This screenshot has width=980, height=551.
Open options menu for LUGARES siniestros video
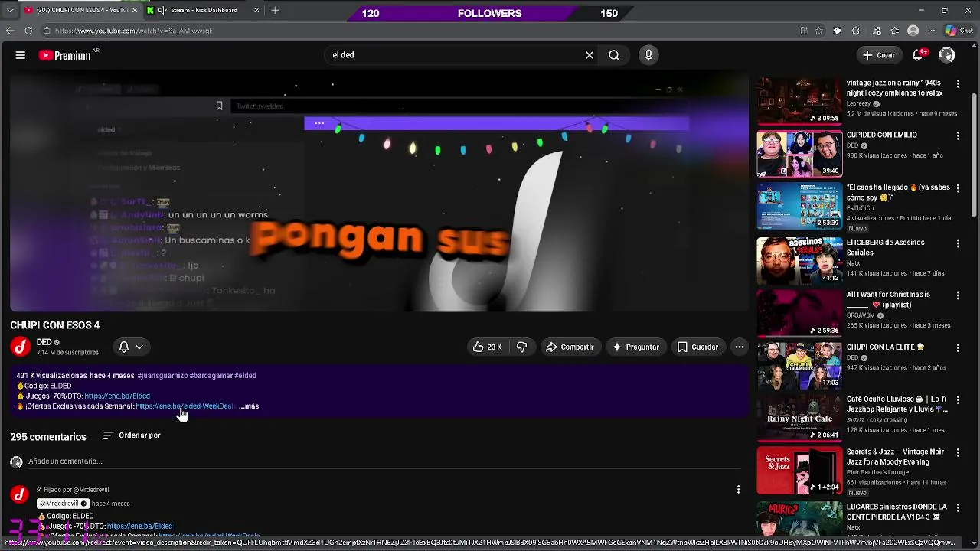(x=958, y=507)
